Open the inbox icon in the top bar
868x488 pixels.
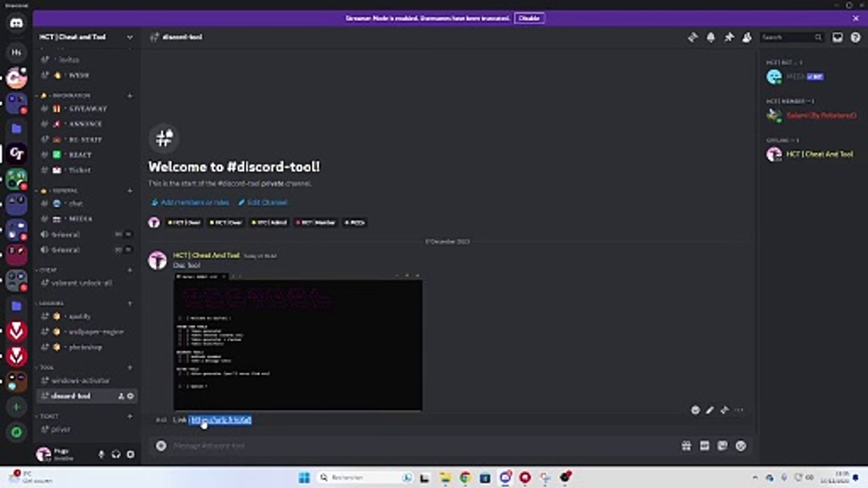(x=837, y=38)
